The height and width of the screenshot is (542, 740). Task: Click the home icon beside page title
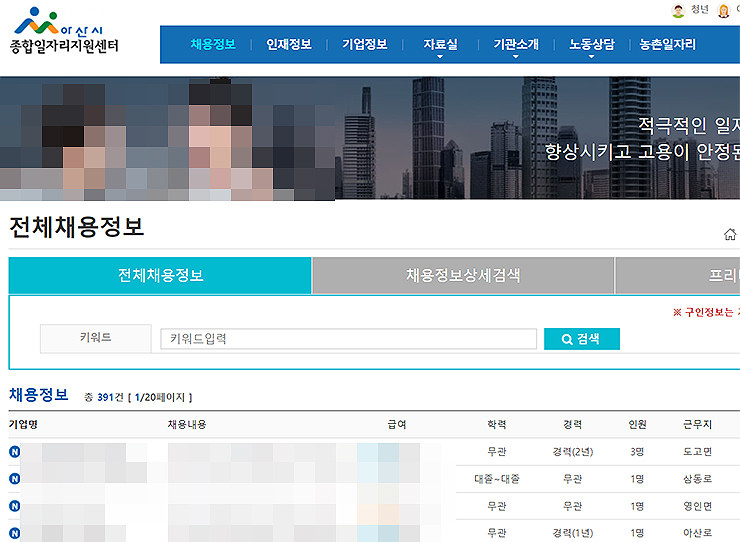point(730,234)
